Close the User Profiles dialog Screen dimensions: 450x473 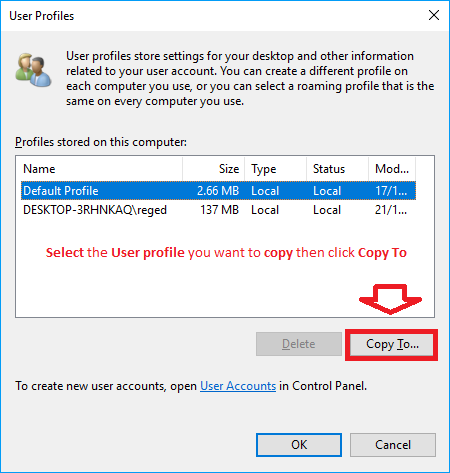434,15
